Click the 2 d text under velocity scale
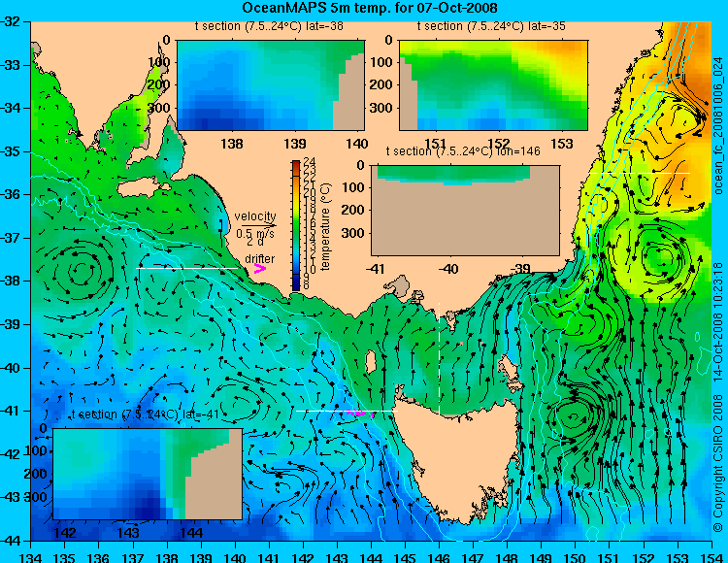The image size is (728, 563). 255,242
